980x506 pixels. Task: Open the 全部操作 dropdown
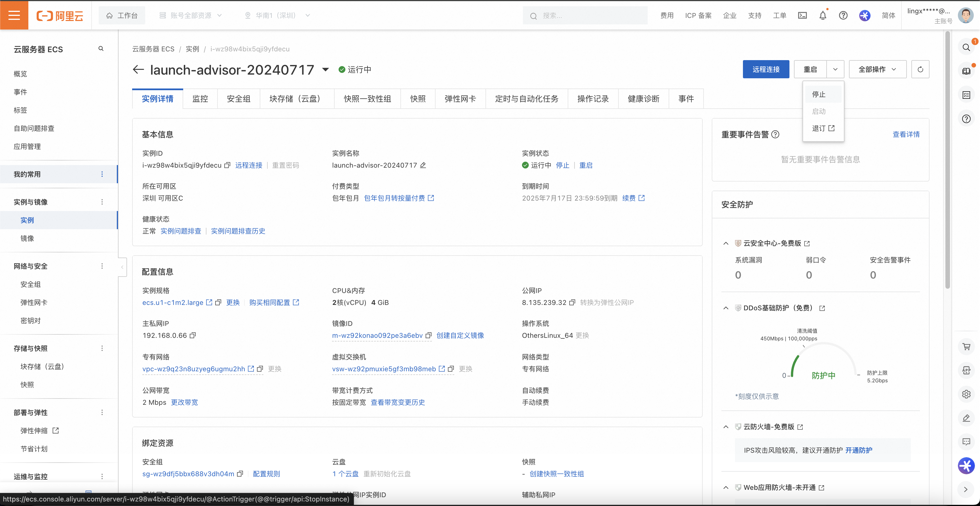tap(877, 69)
